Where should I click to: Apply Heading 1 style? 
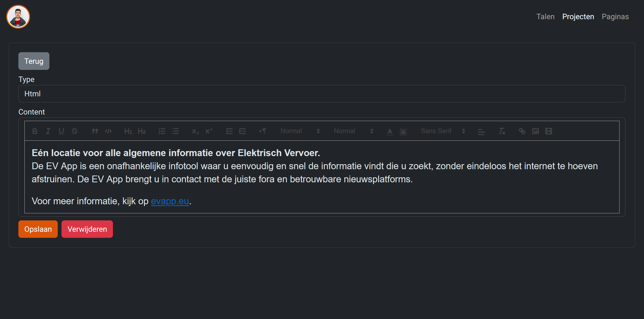click(x=128, y=131)
